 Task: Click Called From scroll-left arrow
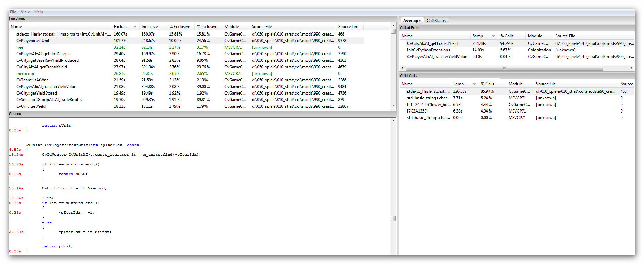402,68
